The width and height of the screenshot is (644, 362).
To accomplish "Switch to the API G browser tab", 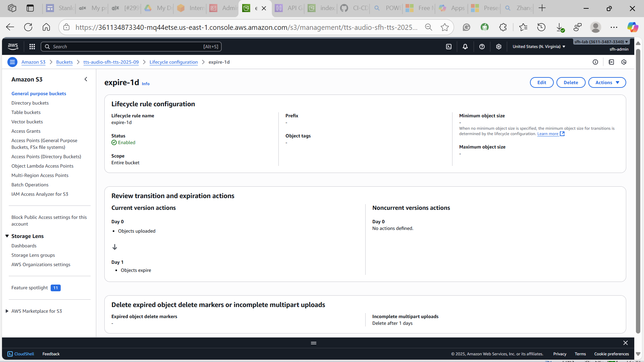I will point(289,8).
